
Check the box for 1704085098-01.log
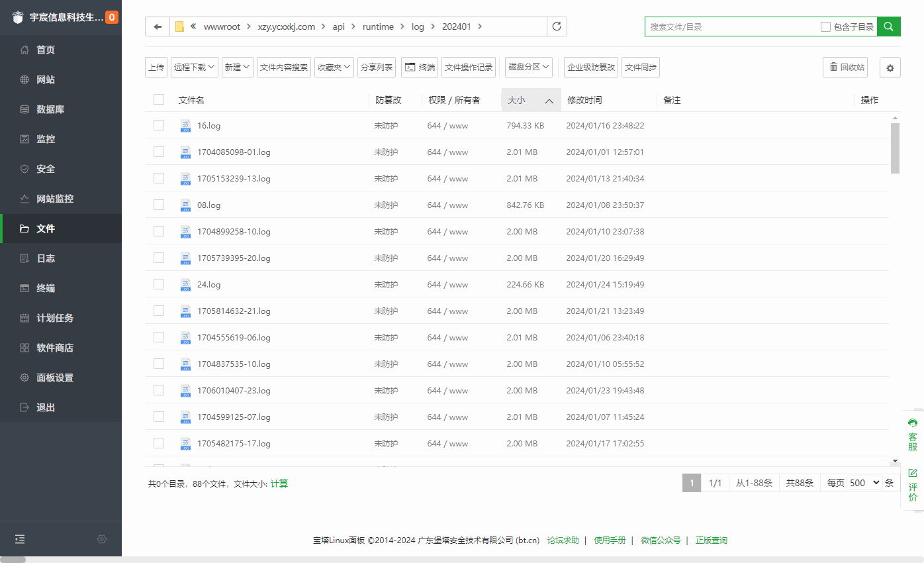point(159,152)
